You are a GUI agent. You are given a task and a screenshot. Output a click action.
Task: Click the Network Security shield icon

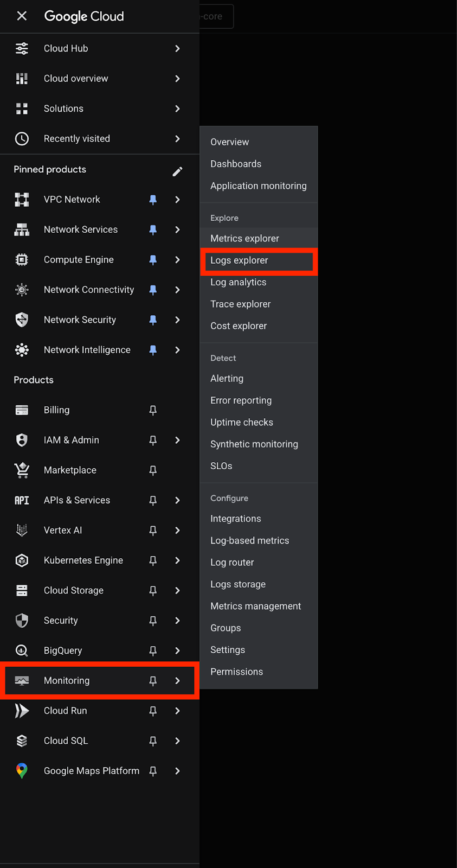pyautogui.click(x=22, y=320)
